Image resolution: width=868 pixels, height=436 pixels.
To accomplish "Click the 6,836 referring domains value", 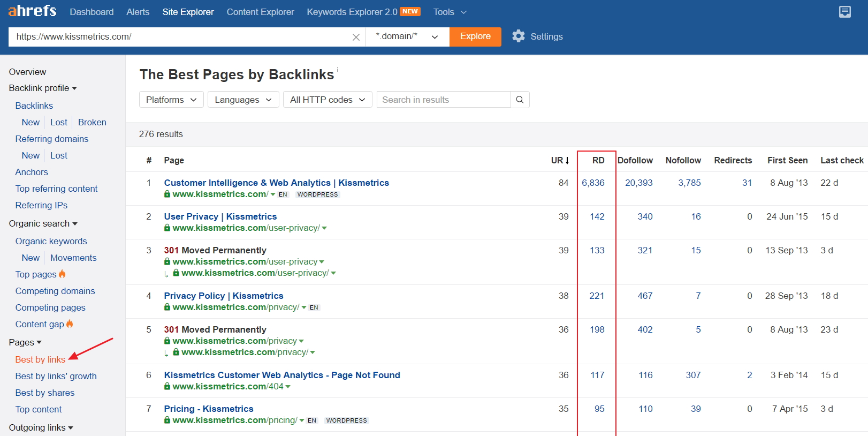I will pos(593,183).
